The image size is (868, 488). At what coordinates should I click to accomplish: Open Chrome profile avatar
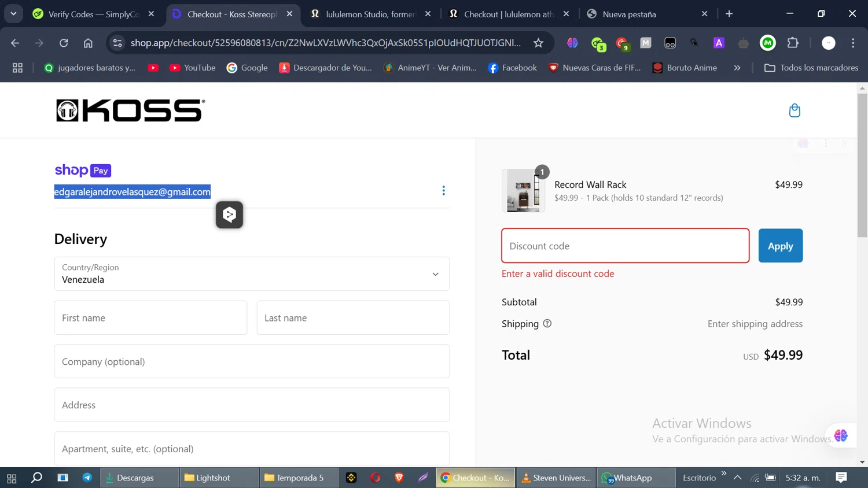click(829, 43)
